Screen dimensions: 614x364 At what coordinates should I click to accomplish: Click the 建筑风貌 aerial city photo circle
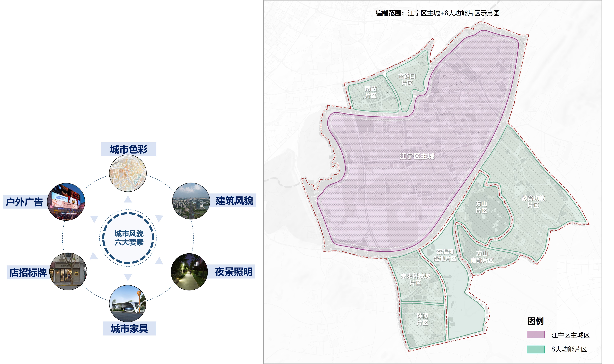coord(191,201)
